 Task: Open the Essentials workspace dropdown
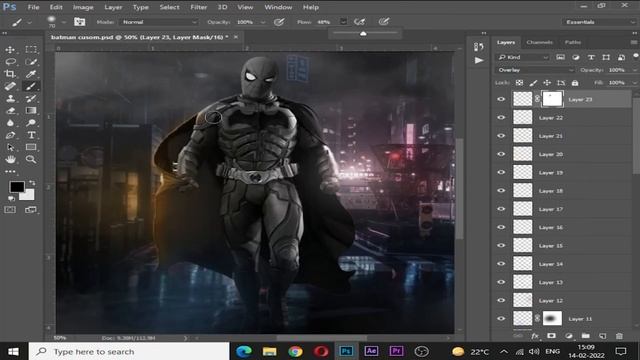pyautogui.click(x=600, y=22)
